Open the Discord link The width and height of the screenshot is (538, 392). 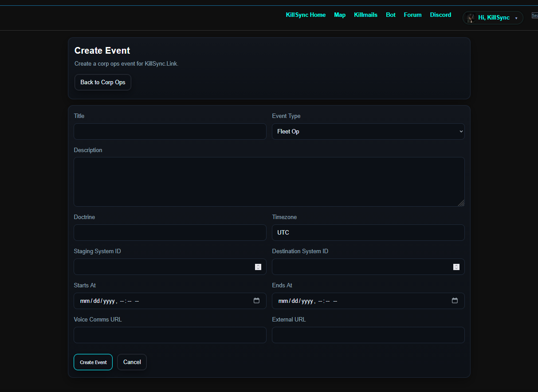point(440,15)
